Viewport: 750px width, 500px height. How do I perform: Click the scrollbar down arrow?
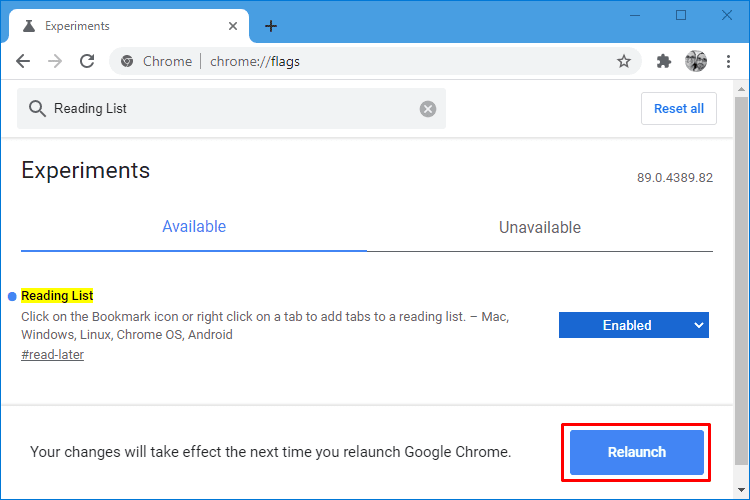pos(741,490)
